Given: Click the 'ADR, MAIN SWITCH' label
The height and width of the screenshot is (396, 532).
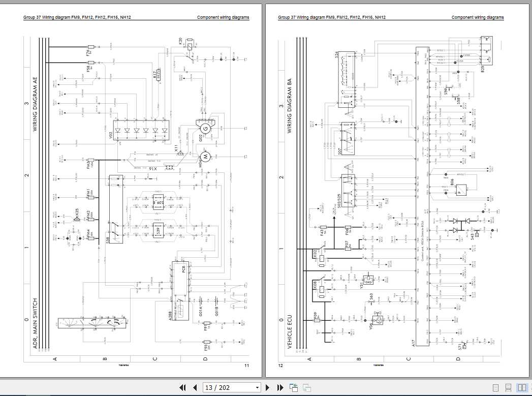Looking at the screenshot, I should tap(35, 324).
